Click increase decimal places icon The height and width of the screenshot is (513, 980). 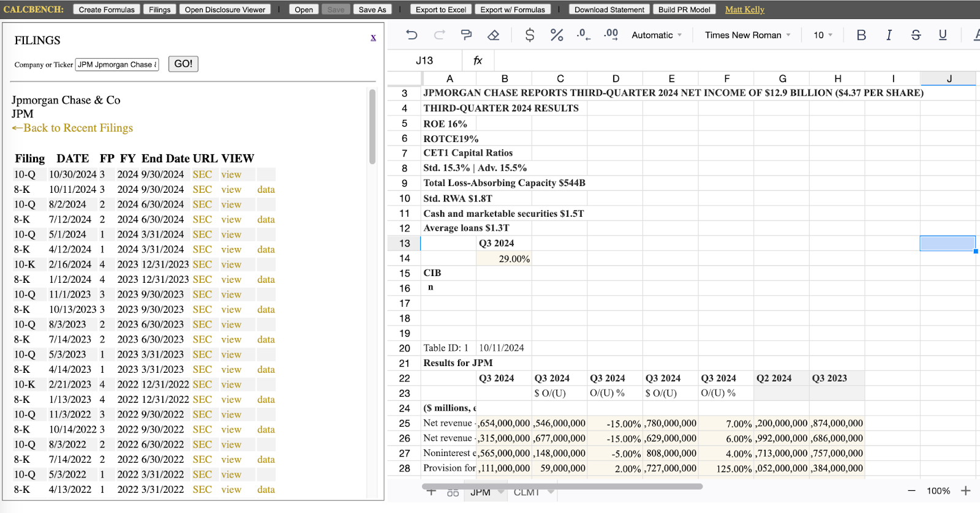pos(611,35)
